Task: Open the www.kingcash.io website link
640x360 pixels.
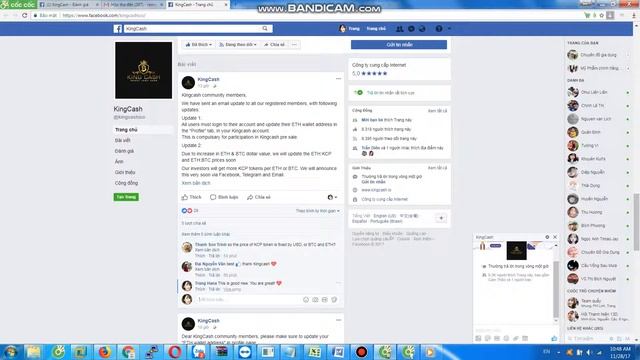Action: pos(376,190)
